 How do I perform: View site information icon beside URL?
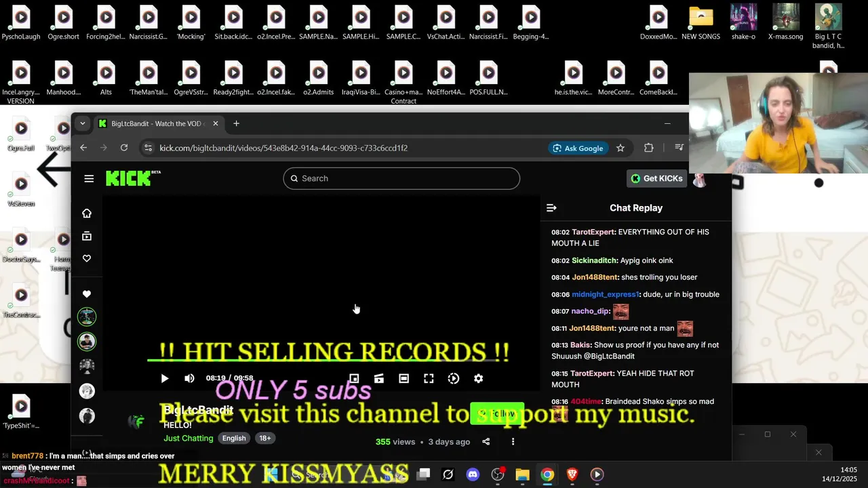(x=149, y=148)
